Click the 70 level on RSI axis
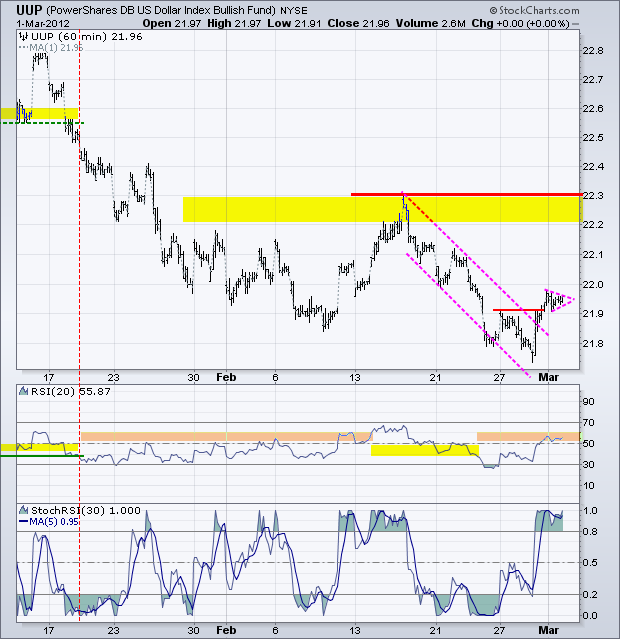 (x=588, y=423)
